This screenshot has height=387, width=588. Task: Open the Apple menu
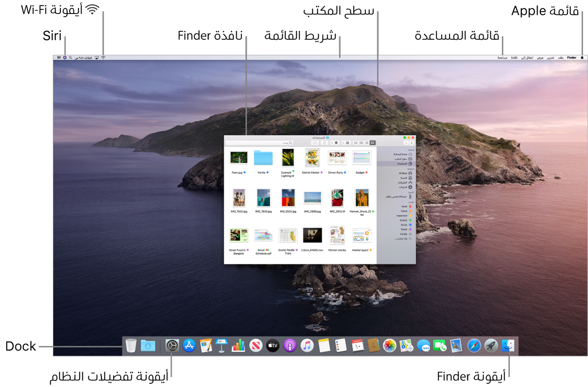coord(582,58)
